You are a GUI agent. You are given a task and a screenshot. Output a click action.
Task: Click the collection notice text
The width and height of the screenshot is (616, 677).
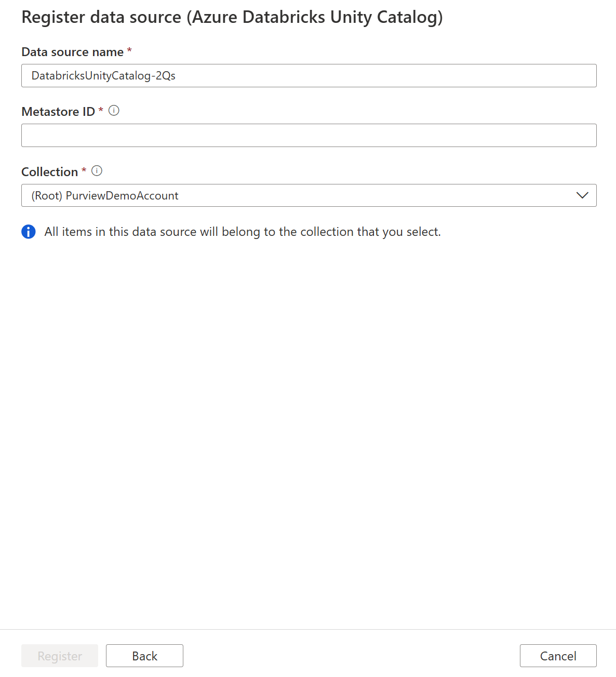242,231
